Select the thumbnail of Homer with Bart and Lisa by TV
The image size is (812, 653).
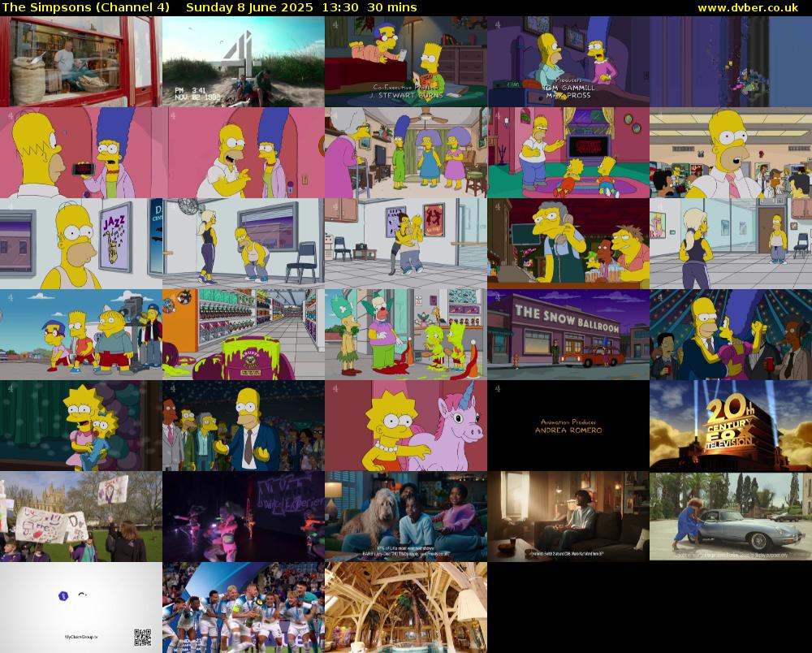pyautogui.click(x=568, y=153)
